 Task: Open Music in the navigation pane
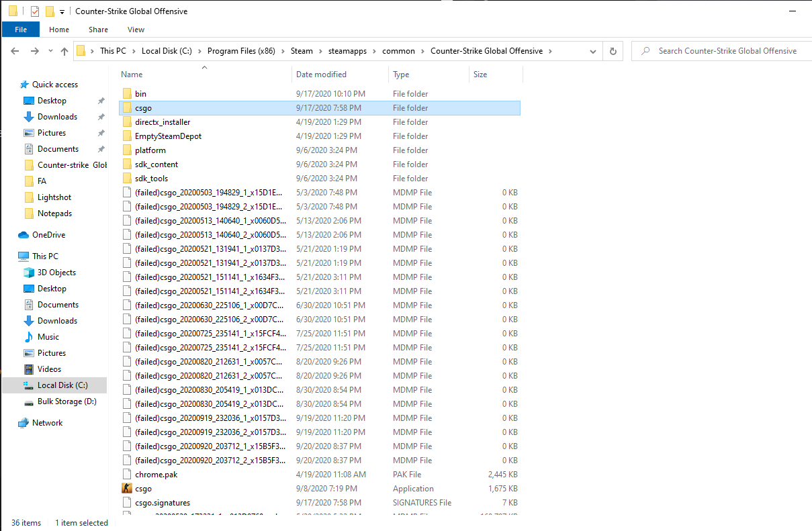click(x=48, y=337)
